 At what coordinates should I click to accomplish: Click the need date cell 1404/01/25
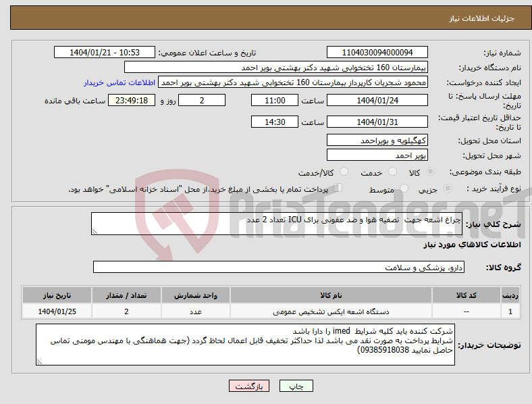pyautogui.click(x=57, y=311)
